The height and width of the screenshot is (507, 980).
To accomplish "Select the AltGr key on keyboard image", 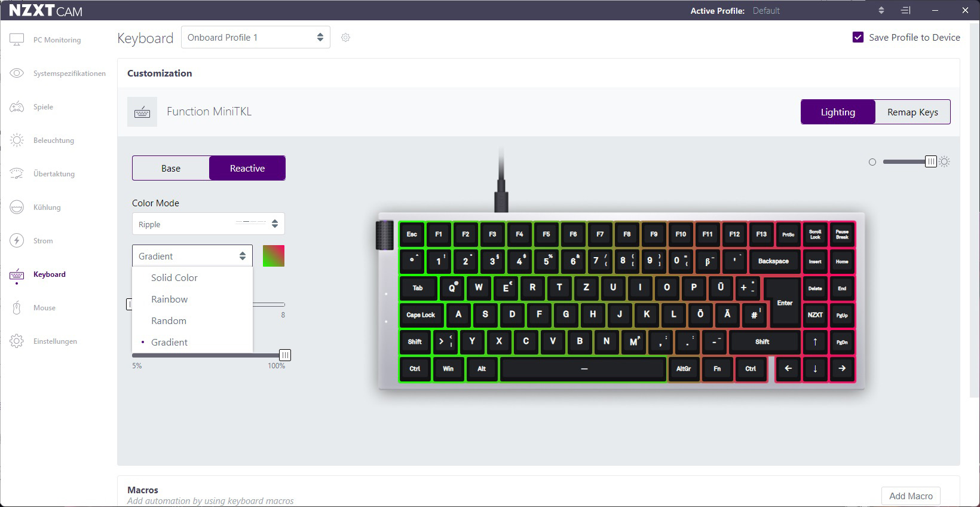I will coord(684,368).
